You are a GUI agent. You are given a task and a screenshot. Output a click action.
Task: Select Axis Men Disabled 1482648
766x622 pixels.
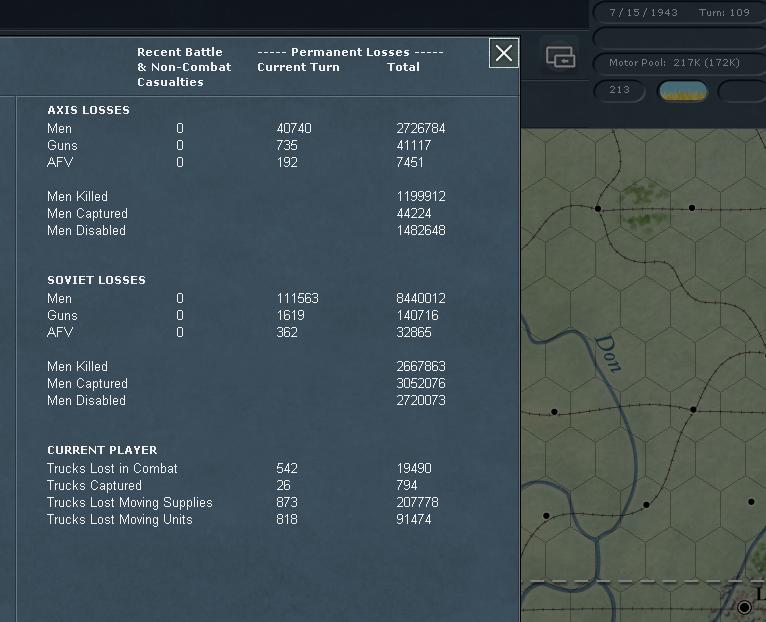point(421,230)
